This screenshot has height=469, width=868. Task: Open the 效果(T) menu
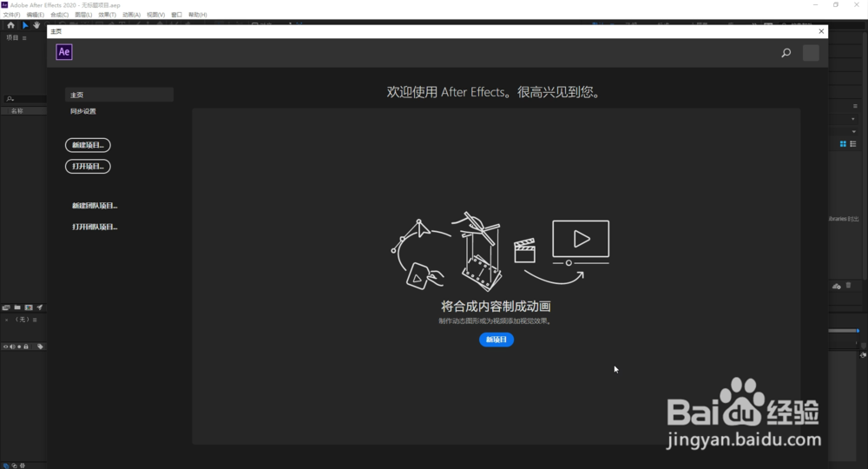tap(108, 15)
